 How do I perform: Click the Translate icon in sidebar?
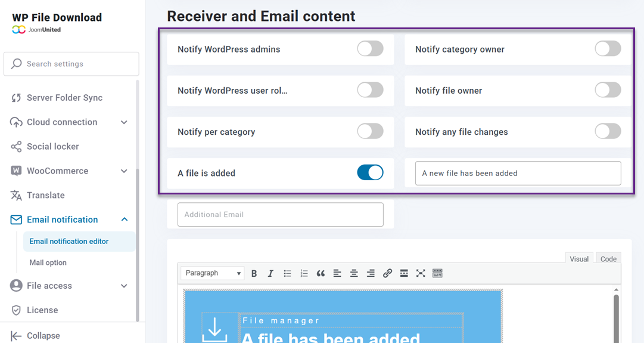click(x=16, y=195)
